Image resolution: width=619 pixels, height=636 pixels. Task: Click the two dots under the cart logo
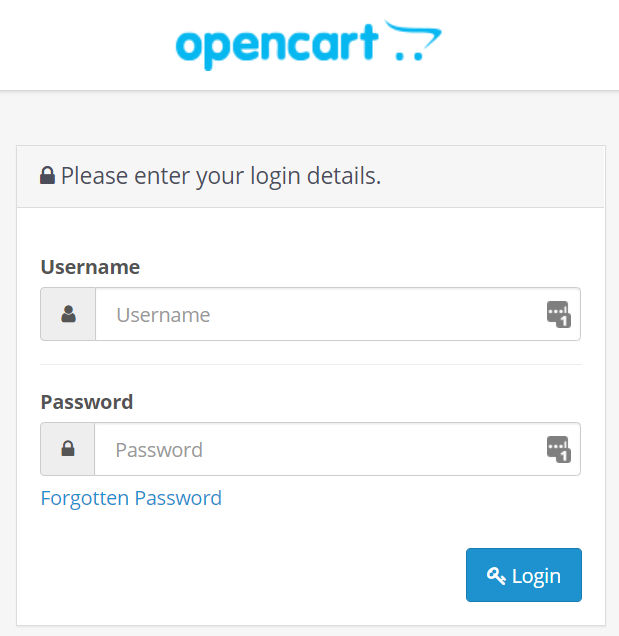pos(405,56)
